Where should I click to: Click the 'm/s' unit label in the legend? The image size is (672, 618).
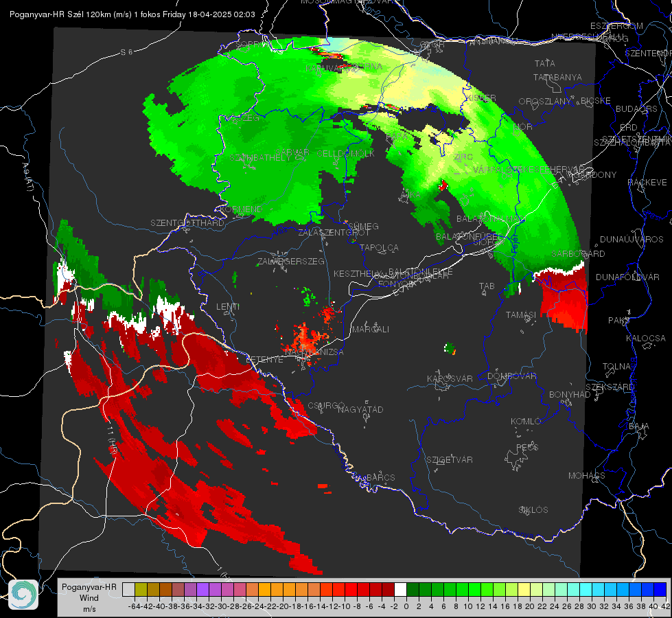click(89, 609)
